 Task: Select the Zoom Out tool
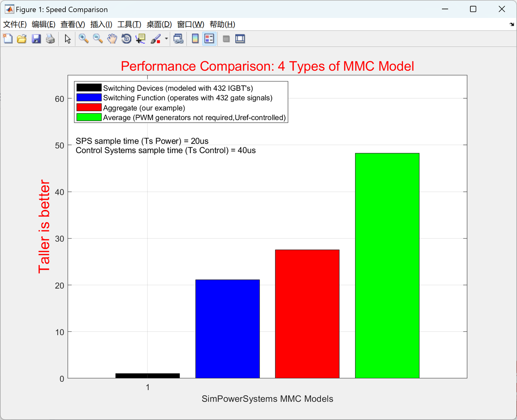(98, 38)
